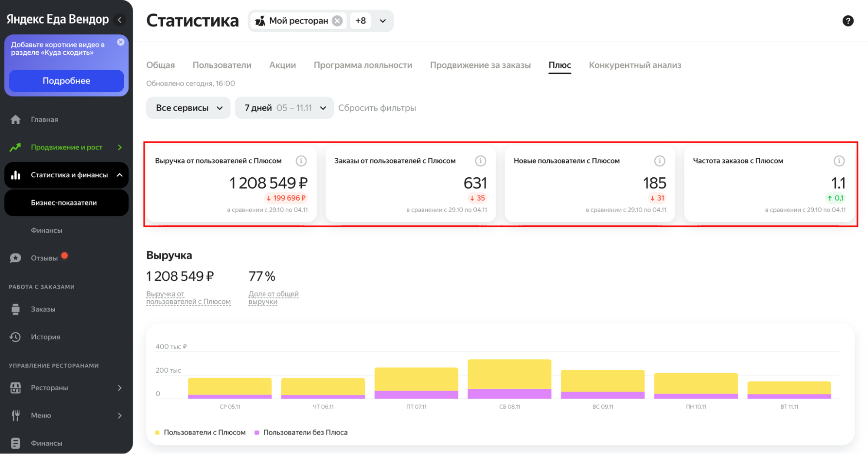Open the Конкурентный анализ tab

point(635,65)
